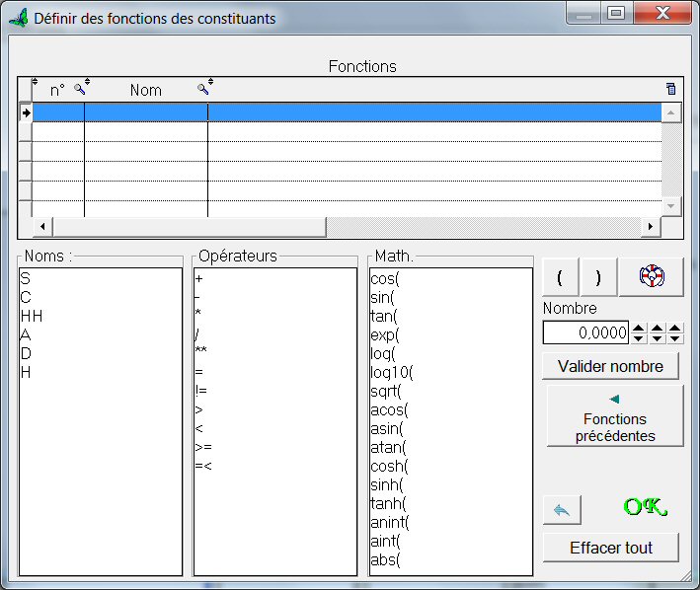Image resolution: width=700 pixels, height=590 pixels.
Task: Toggle the sort arrows beside the Nom magnifier
Action: [210, 81]
